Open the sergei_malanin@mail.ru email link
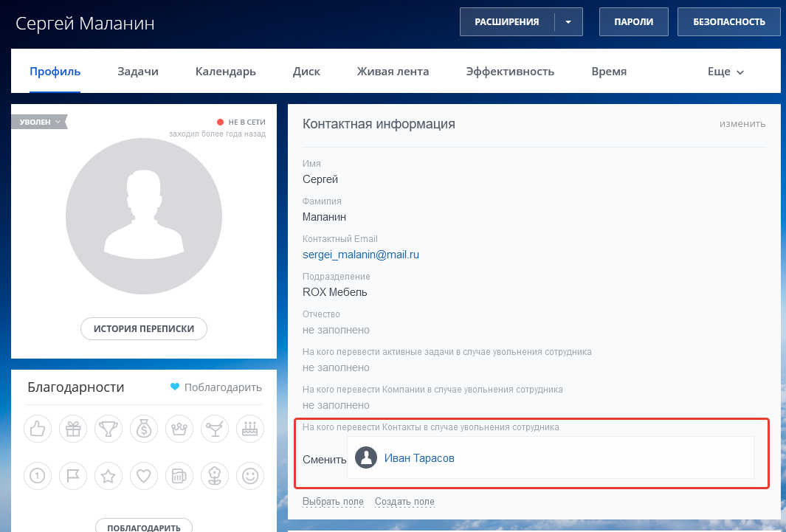 [x=361, y=255]
